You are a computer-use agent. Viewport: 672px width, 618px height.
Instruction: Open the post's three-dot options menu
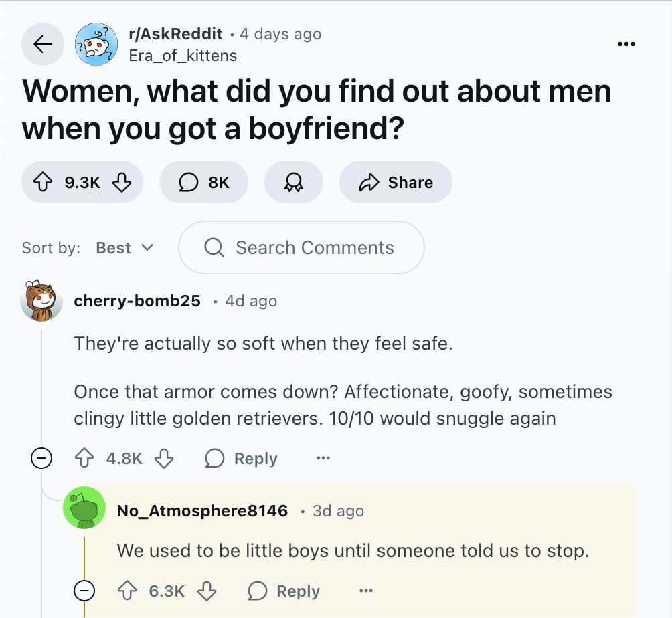(626, 44)
